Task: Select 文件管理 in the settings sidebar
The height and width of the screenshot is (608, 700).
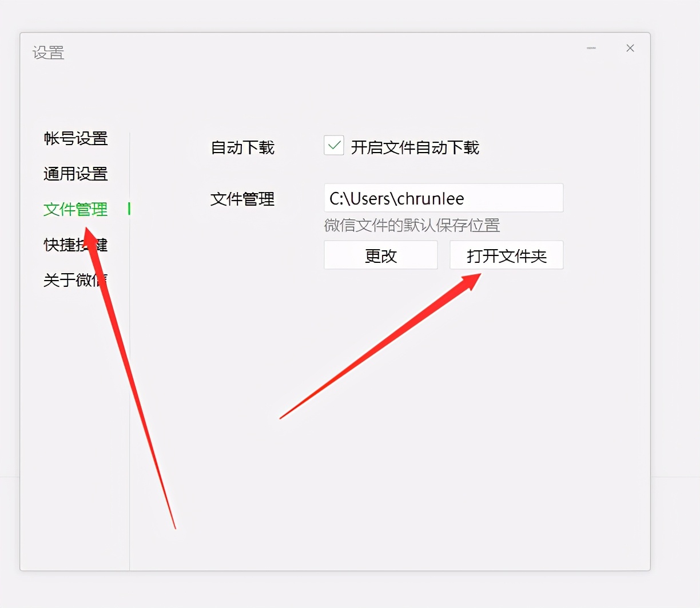Action: click(x=75, y=210)
